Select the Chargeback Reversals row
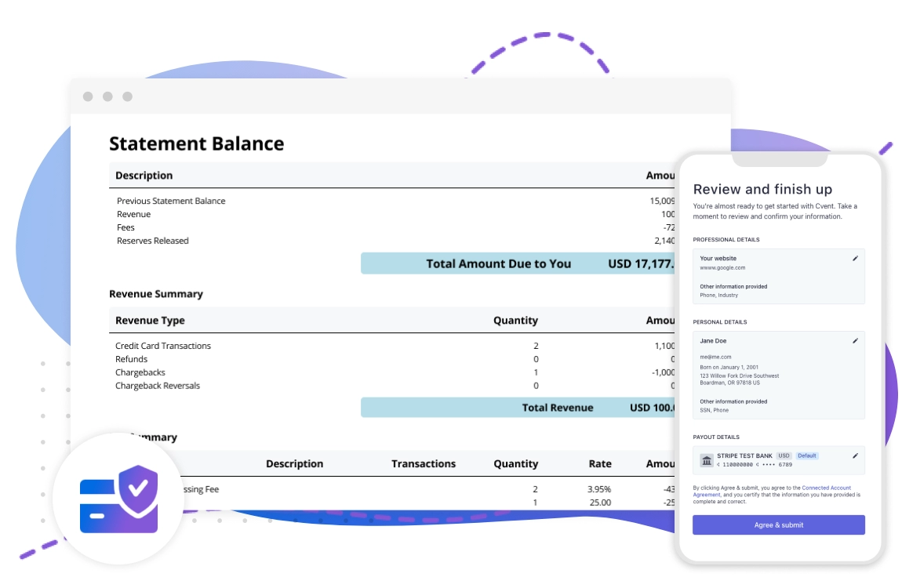Image resolution: width=902 pixels, height=588 pixels. [x=158, y=386]
